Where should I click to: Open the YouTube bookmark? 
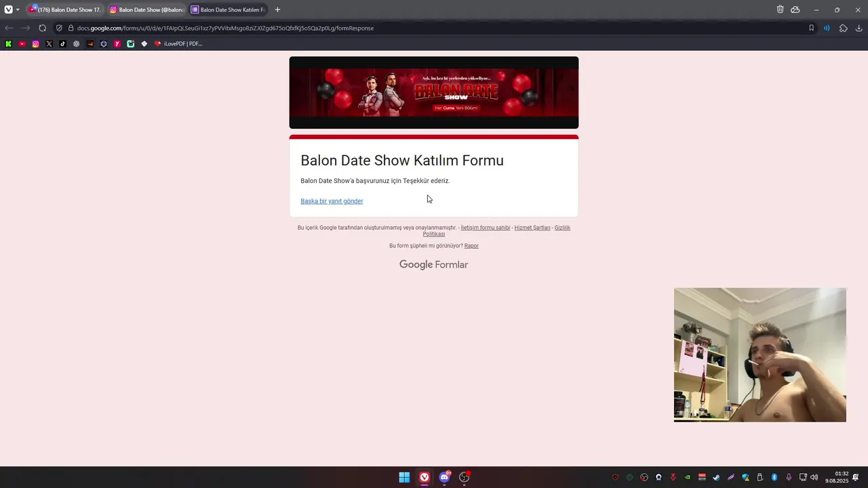pyautogui.click(x=22, y=43)
